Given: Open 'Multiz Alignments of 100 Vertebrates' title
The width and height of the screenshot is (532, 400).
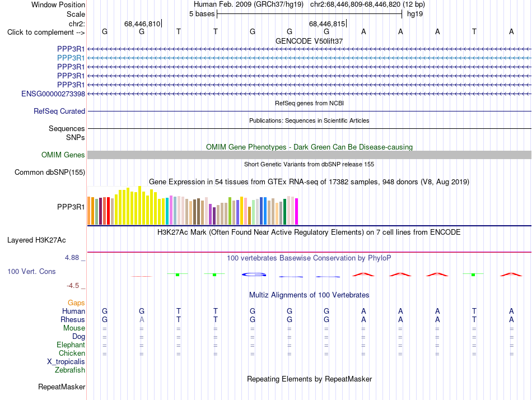Looking at the screenshot, I should 309,295.
